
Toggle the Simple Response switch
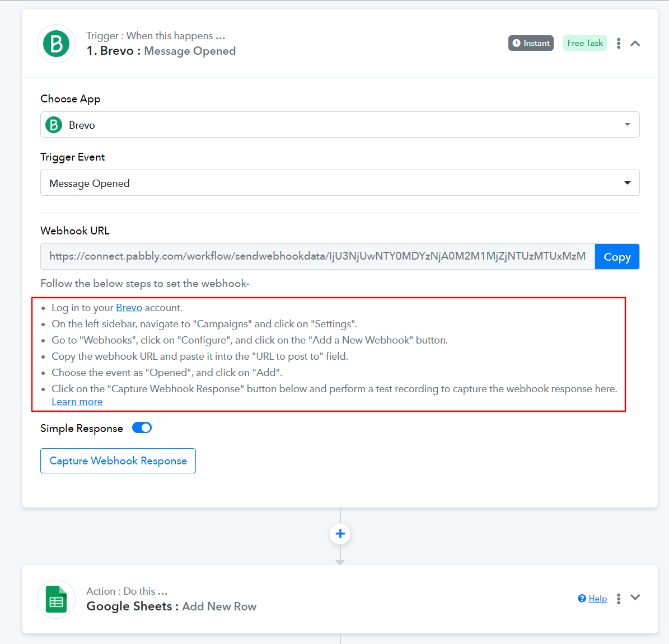(x=142, y=428)
